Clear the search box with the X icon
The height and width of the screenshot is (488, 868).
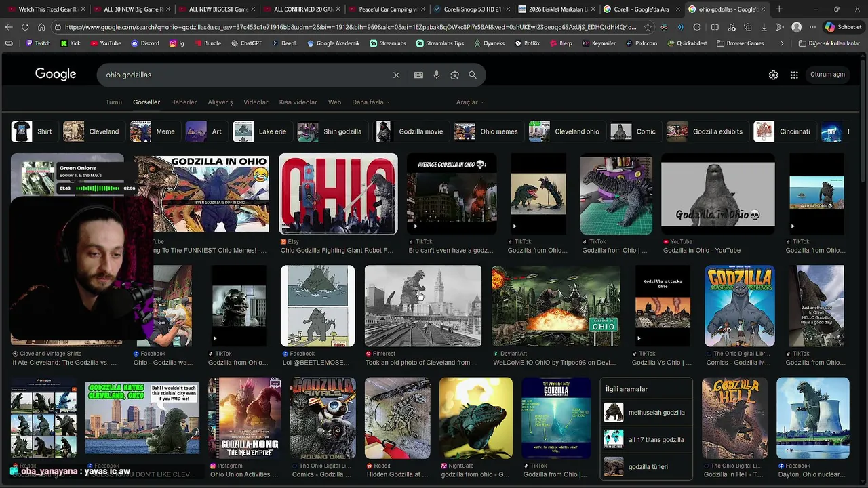(x=396, y=75)
